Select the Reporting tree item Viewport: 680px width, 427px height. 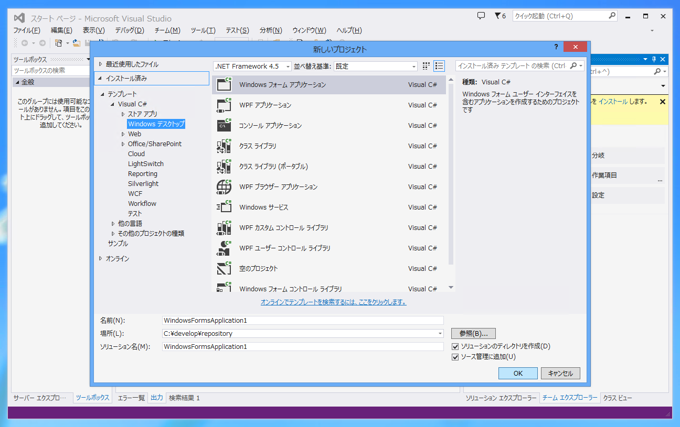[142, 174]
